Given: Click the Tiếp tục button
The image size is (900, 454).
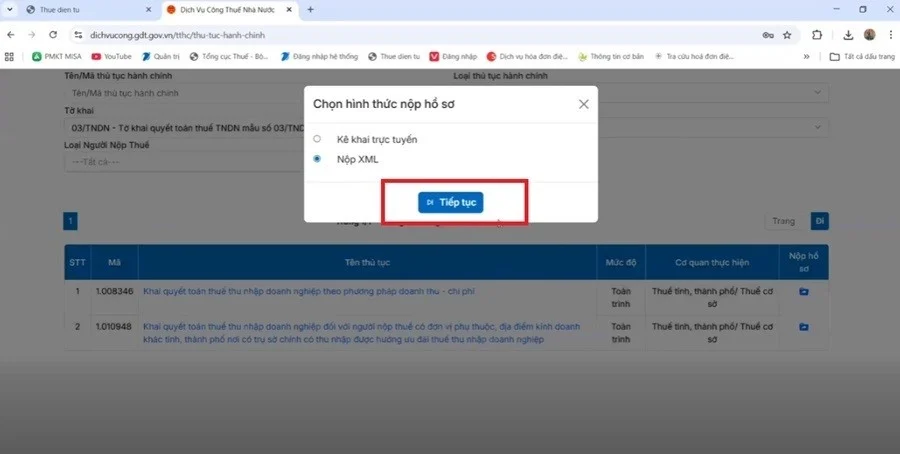Looking at the screenshot, I should (x=450, y=202).
